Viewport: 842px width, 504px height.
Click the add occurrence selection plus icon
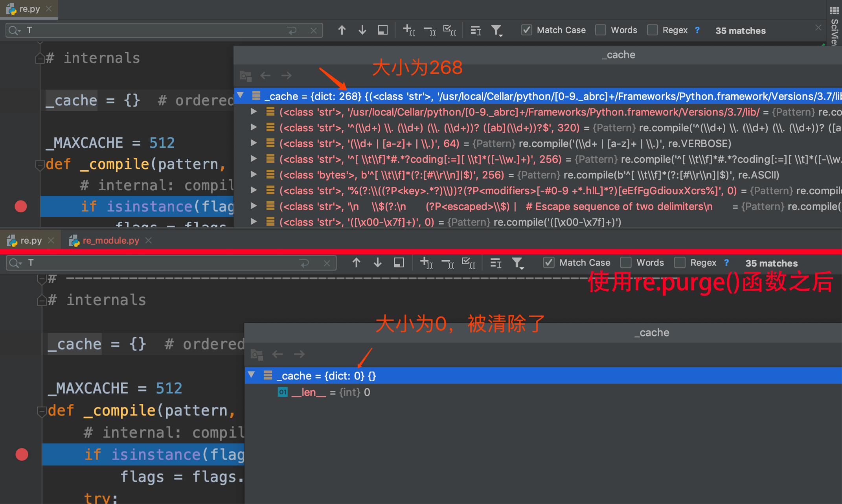point(409,30)
